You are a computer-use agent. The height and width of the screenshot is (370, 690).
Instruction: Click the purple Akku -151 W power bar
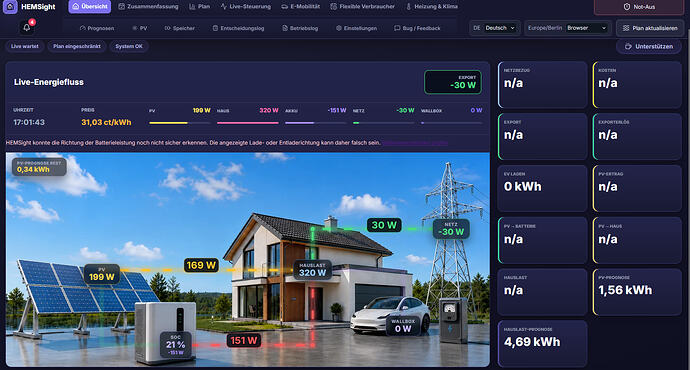point(316,123)
